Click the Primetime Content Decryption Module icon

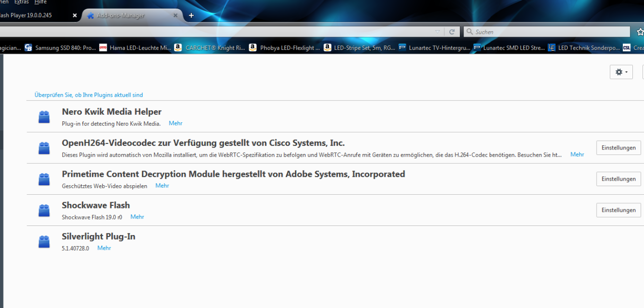44,179
